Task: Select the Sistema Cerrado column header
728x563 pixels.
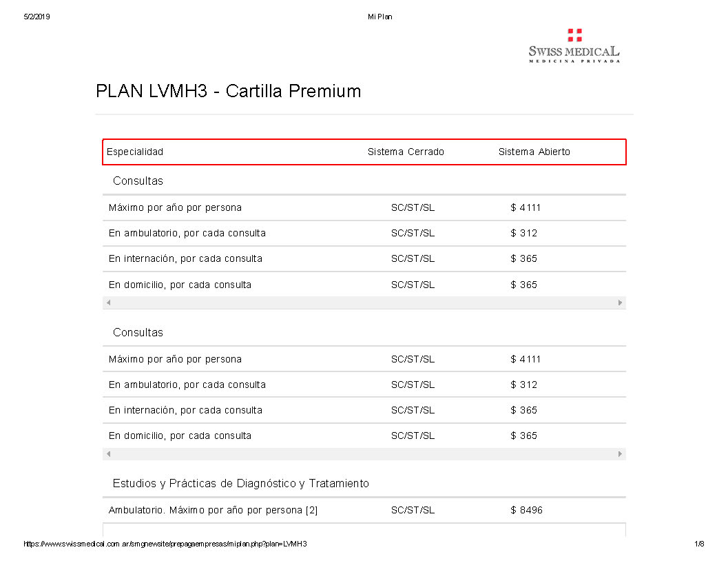Action: tap(406, 152)
